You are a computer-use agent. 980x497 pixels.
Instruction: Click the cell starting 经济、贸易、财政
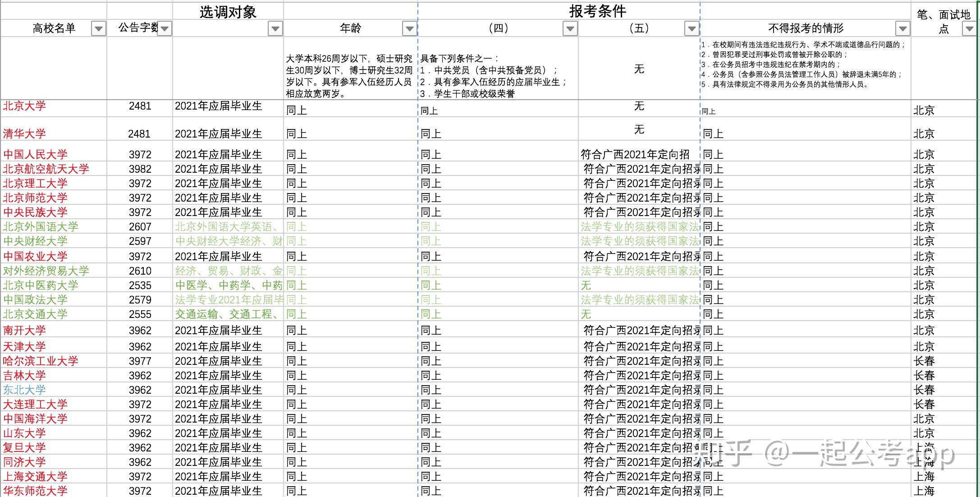point(228,271)
